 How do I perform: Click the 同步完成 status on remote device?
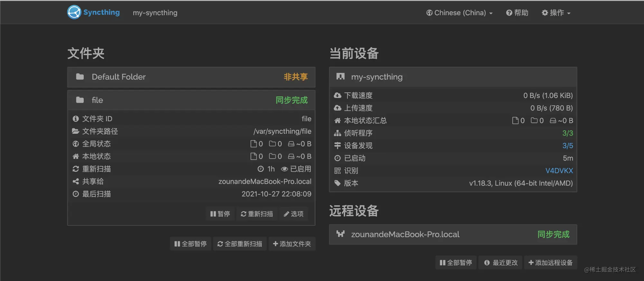tap(554, 235)
